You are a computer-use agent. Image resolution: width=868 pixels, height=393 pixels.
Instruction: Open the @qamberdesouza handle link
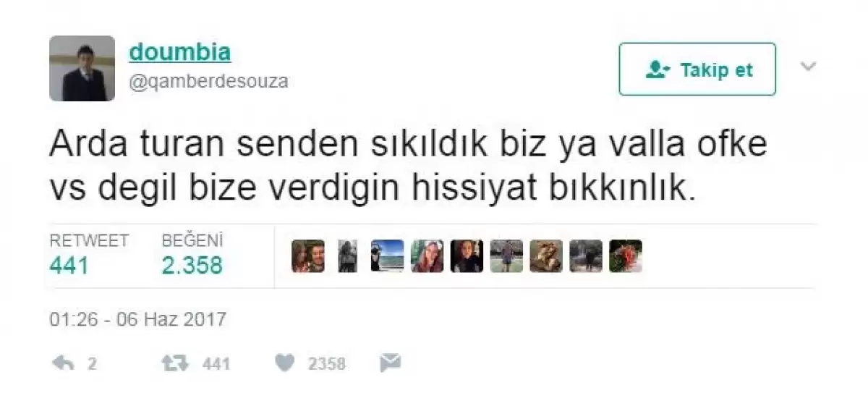coord(208,81)
